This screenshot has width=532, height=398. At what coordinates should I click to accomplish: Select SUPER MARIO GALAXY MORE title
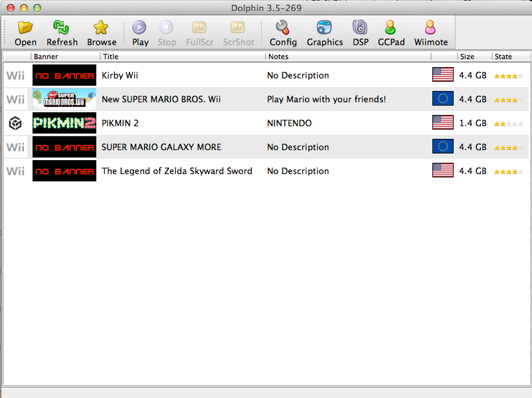click(x=161, y=147)
